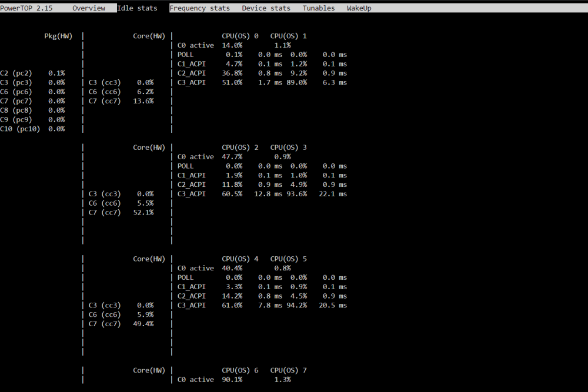The height and width of the screenshot is (392, 588).
Task: Click the 93.6% C3_ACPI value
Action: pyautogui.click(x=296, y=194)
